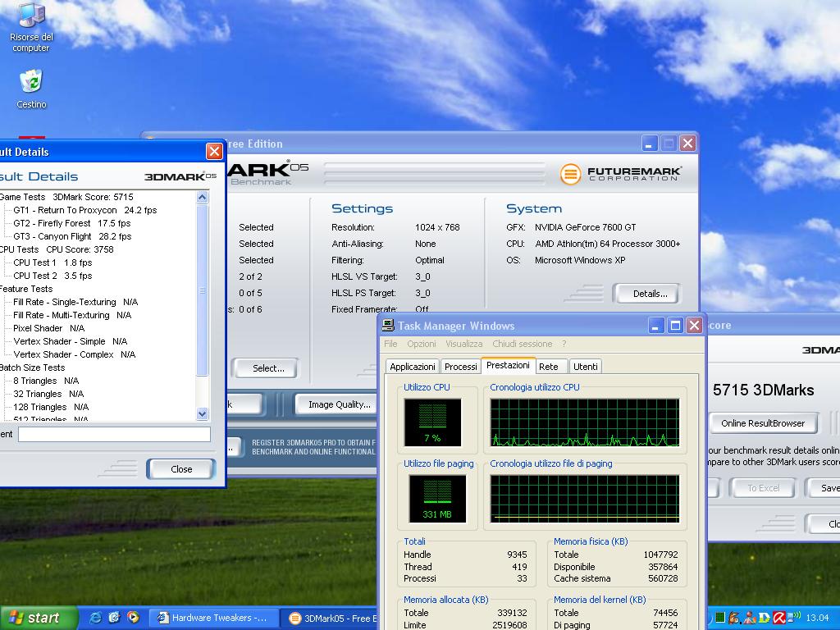Click the results list scrollbar thumb
Screen dimensions: 840x630
click(202, 290)
